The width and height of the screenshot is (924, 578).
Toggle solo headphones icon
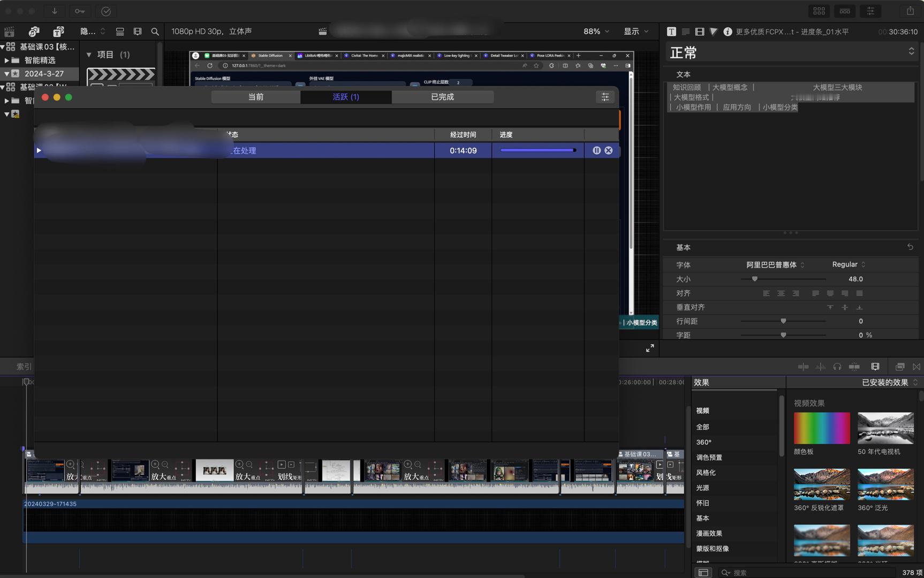pos(837,367)
